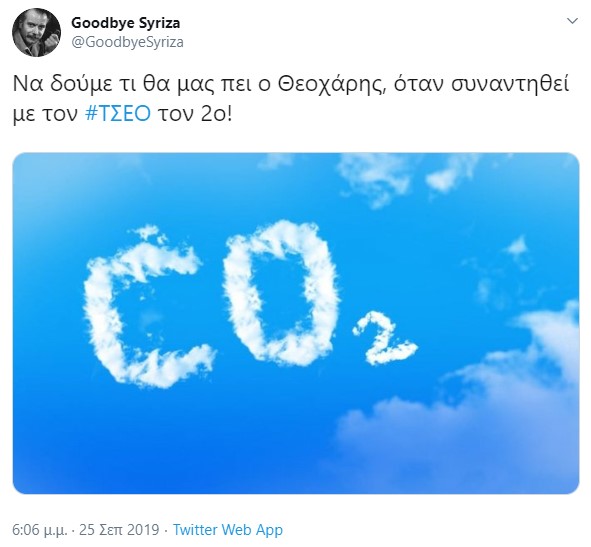Click the word συναντηθεί in the tweet
Screen dimensions: 591x547
pos(510,84)
